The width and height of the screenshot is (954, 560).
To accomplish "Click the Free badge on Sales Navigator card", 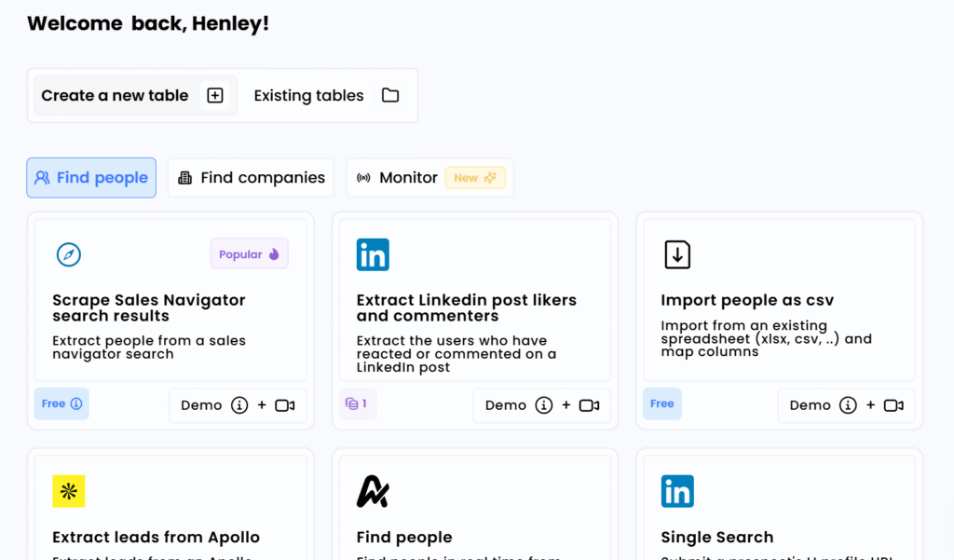I will point(61,404).
